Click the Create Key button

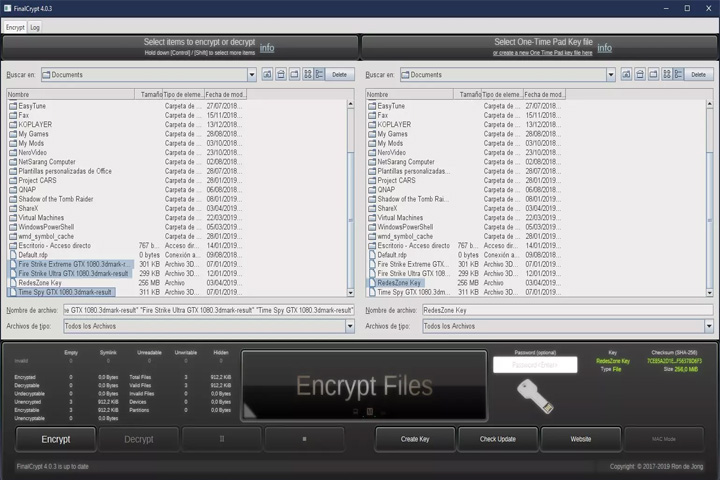[x=415, y=439]
